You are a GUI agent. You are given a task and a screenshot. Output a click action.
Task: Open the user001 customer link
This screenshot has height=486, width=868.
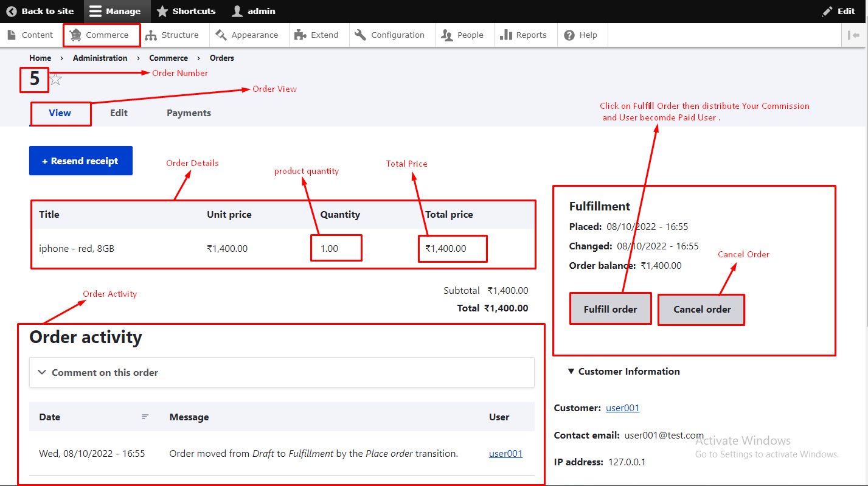[622, 408]
